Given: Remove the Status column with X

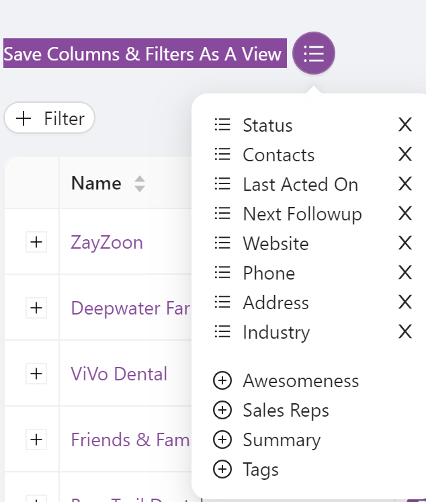Looking at the screenshot, I should tap(405, 125).
